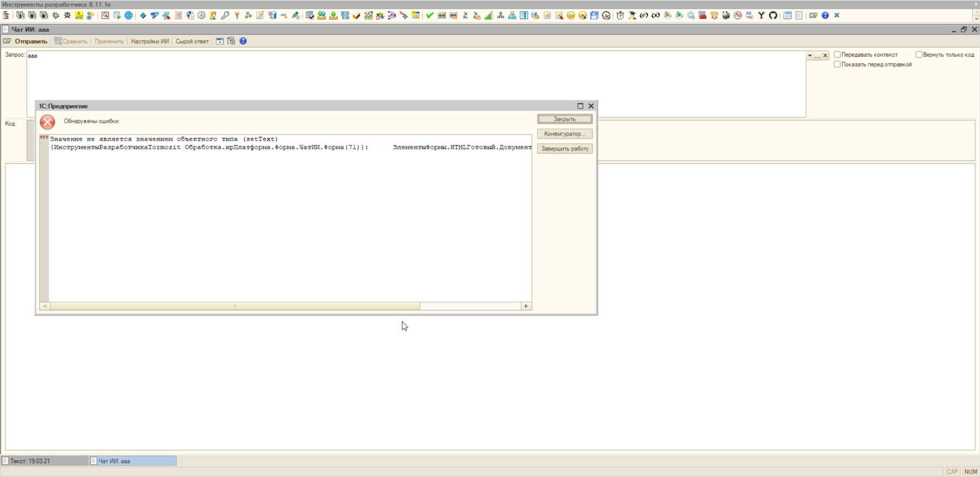Click the blue help question mark in chat toolbar
The width and height of the screenshot is (980, 477).
coord(243,41)
